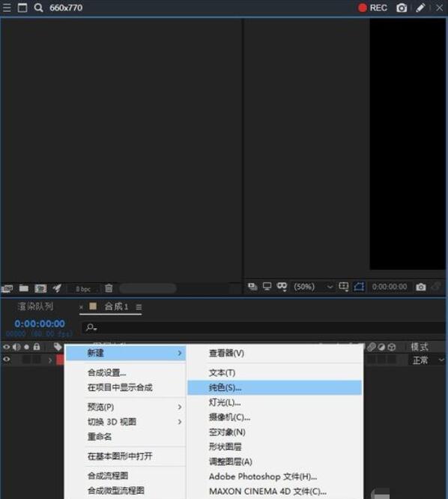Expand the 切换 3D 视图 submenu
Image resolution: width=448 pixels, height=499 pixels.
(126, 422)
